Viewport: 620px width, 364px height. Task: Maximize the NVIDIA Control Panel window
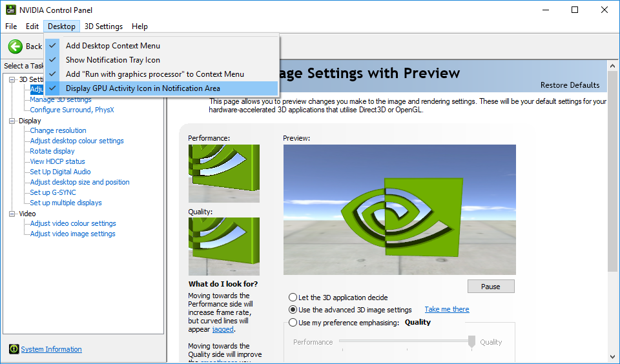pyautogui.click(x=575, y=10)
